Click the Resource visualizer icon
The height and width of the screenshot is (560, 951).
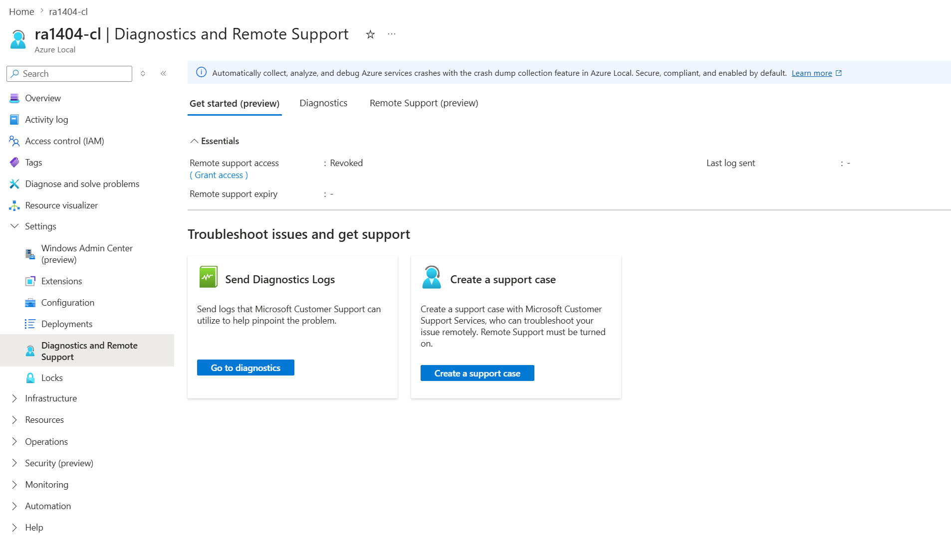click(14, 205)
